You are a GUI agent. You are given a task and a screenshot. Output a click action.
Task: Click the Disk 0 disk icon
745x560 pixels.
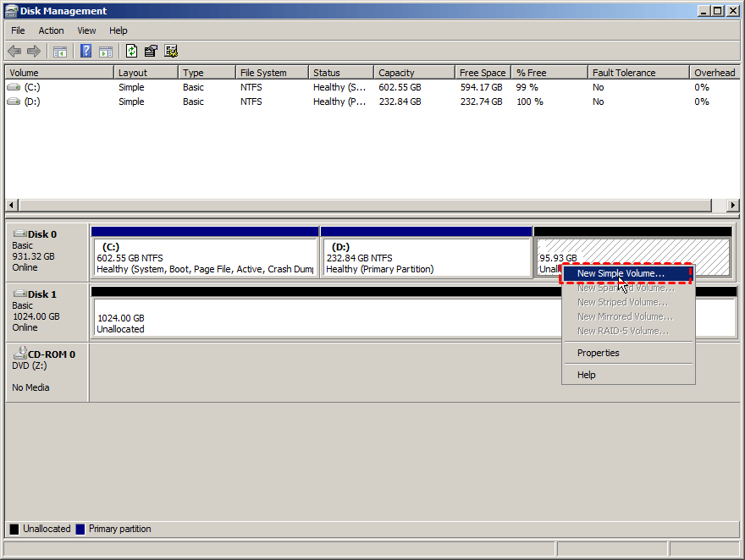click(20, 233)
